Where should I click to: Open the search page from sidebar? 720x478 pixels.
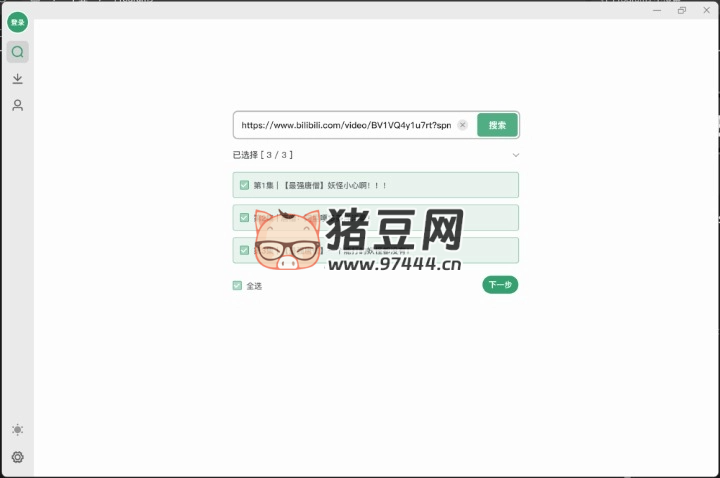17,52
